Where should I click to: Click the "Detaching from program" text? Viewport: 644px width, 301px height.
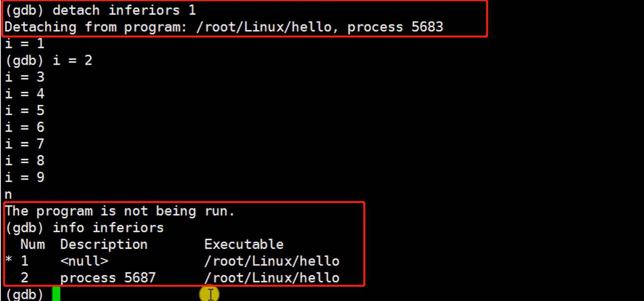coord(92,27)
